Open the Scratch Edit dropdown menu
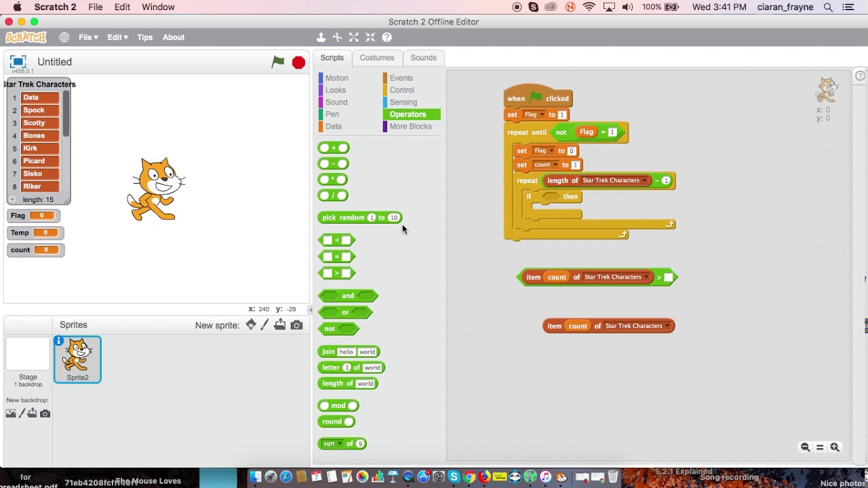The width and height of the screenshot is (868, 488). pyautogui.click(x=117, y=37)
